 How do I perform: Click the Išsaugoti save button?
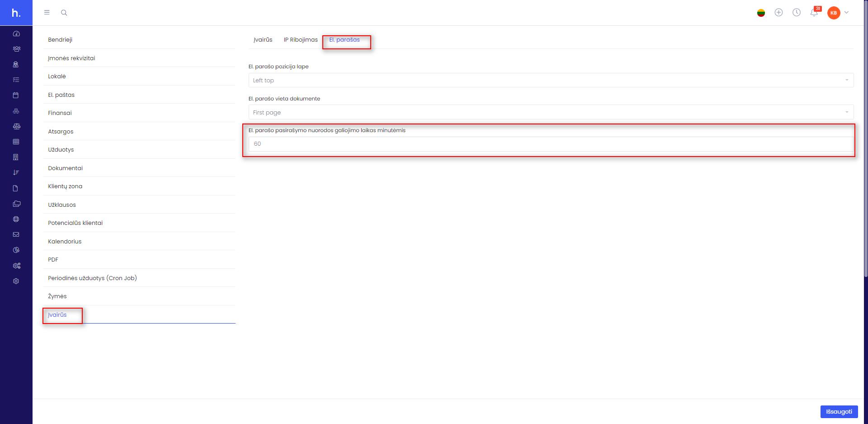click(x=839, y=411)
